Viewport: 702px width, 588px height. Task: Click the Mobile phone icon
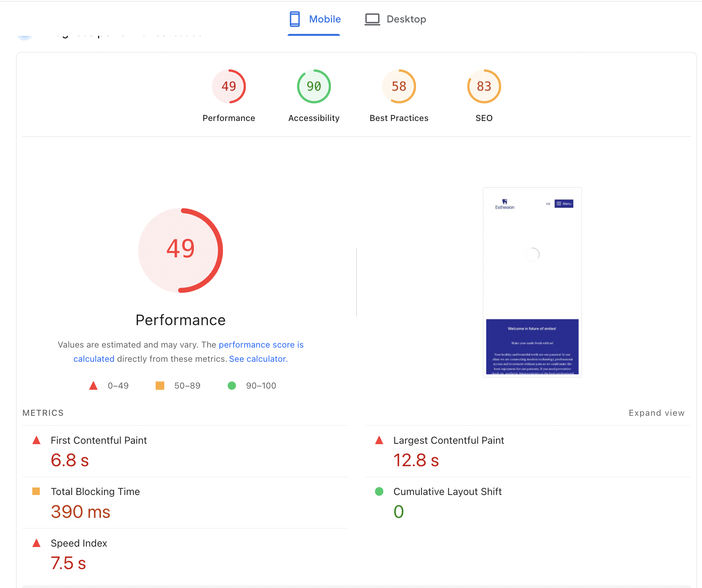click(294, 19)
